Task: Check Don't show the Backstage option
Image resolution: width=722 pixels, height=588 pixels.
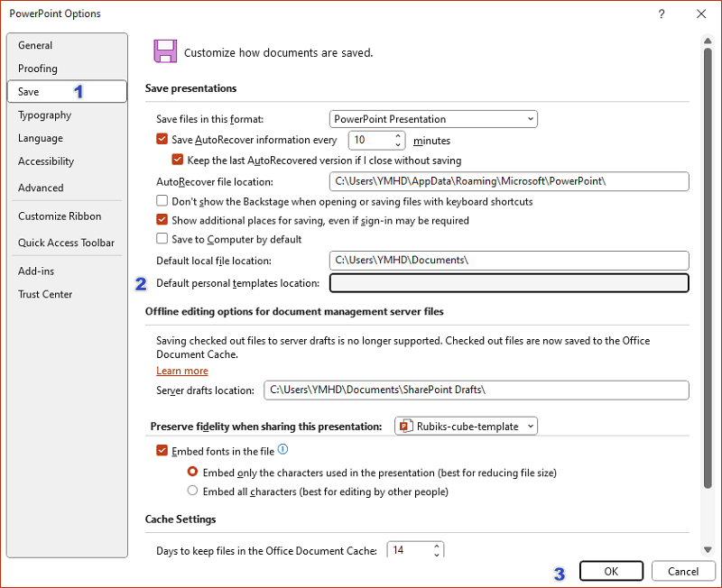Action: (x=162, y=201)
